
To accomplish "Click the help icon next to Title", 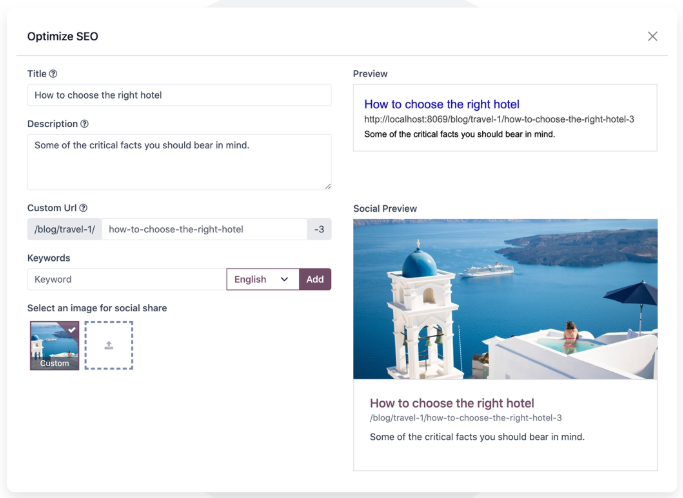I will 53,74.
